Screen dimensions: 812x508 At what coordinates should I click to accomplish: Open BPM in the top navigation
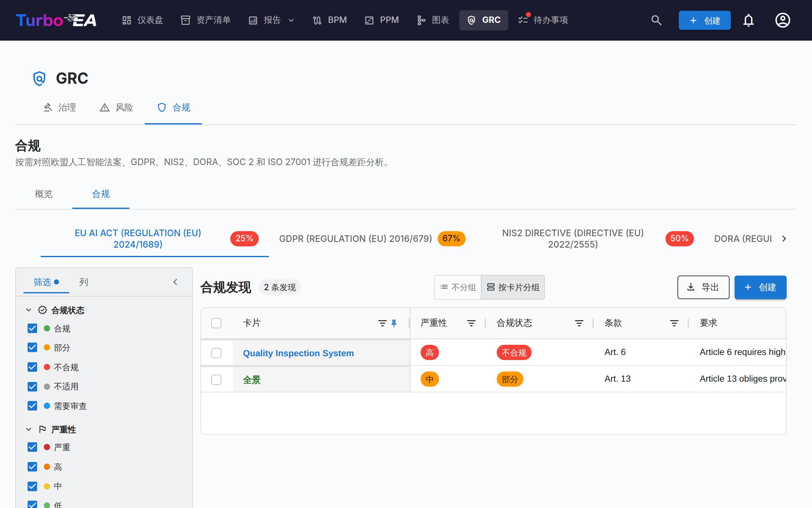(x=330, y=20)
